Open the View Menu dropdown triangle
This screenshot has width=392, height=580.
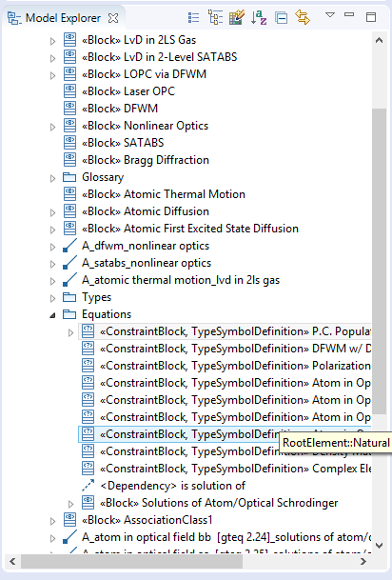click(x=330, y=15)
